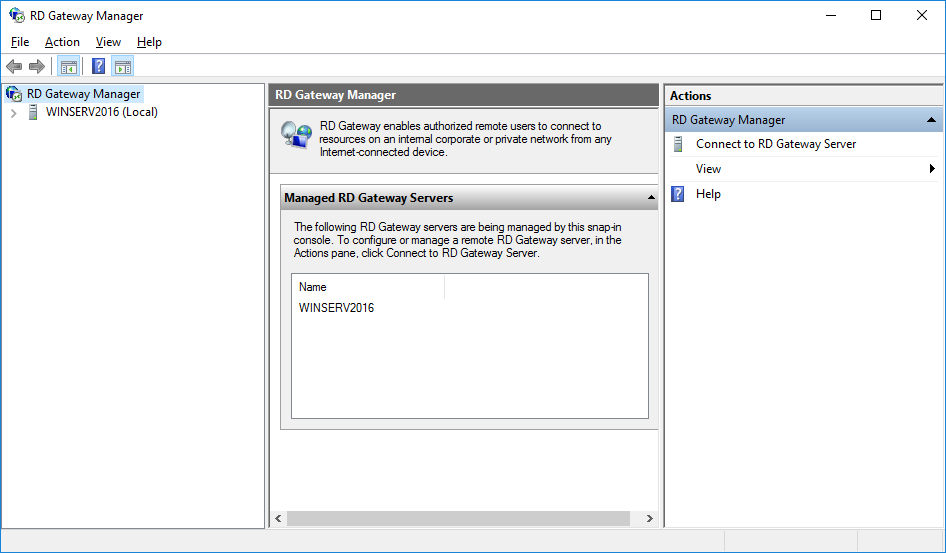
Task: Click the Help question mark icon in Actions
Action: click(x=678, y=194)
